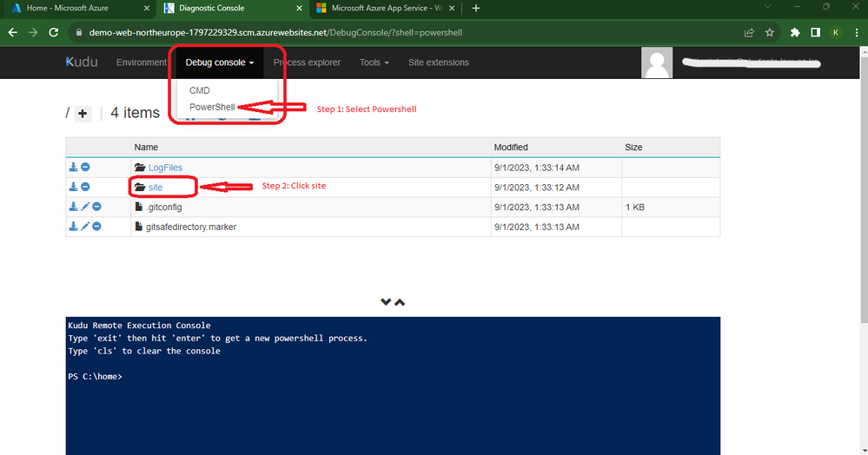868x455 pixels.
Task: Download the LogFiles folder
Action: click(x=73, y=167)
